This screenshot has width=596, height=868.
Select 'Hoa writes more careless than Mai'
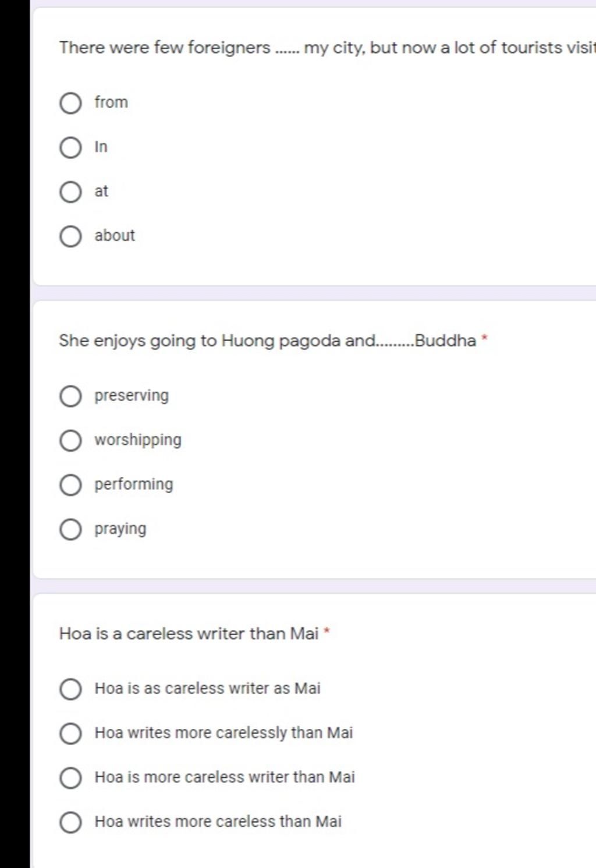click(x=70, y=823)
